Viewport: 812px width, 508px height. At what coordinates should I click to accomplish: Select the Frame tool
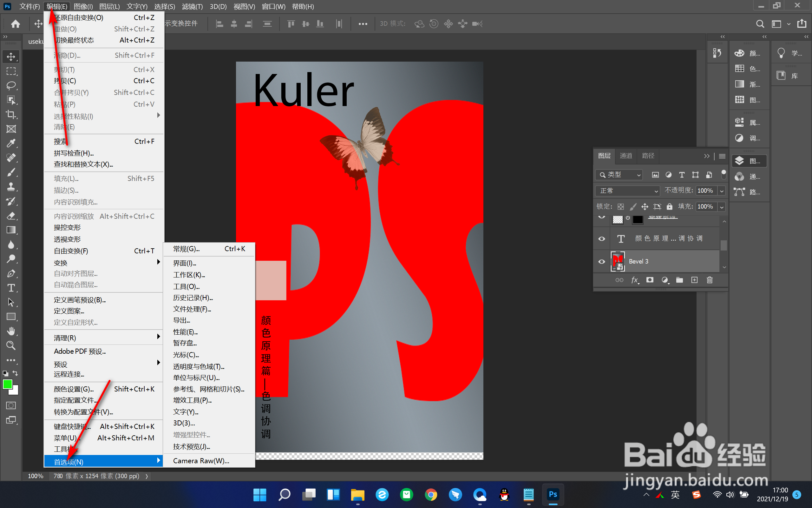coord(11,129)
